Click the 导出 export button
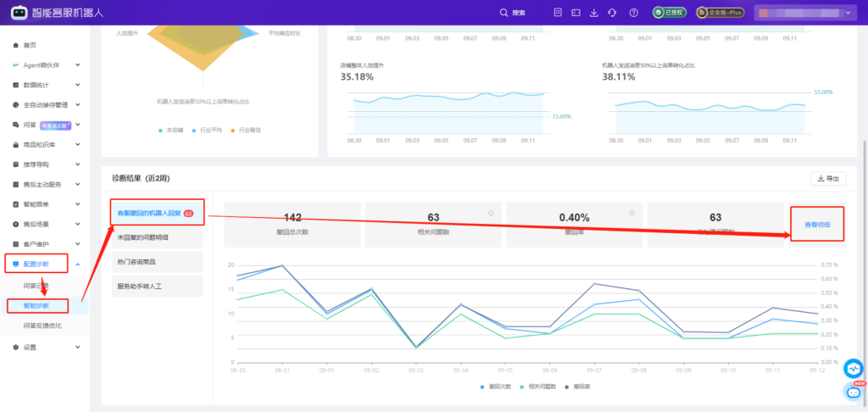Viewport: 868px width, 412px height. [x=826, y=178]
